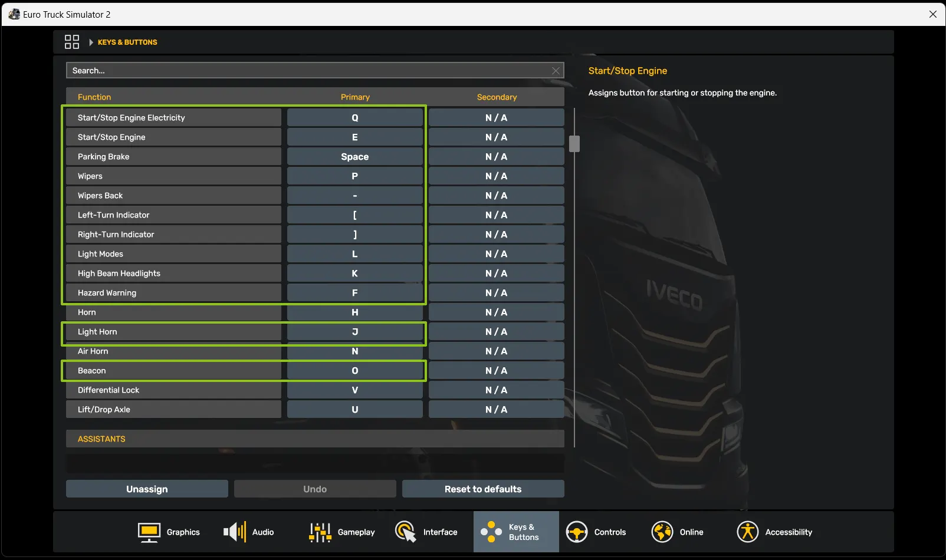Select the High Beam Headlights function row

click(173, 274)
